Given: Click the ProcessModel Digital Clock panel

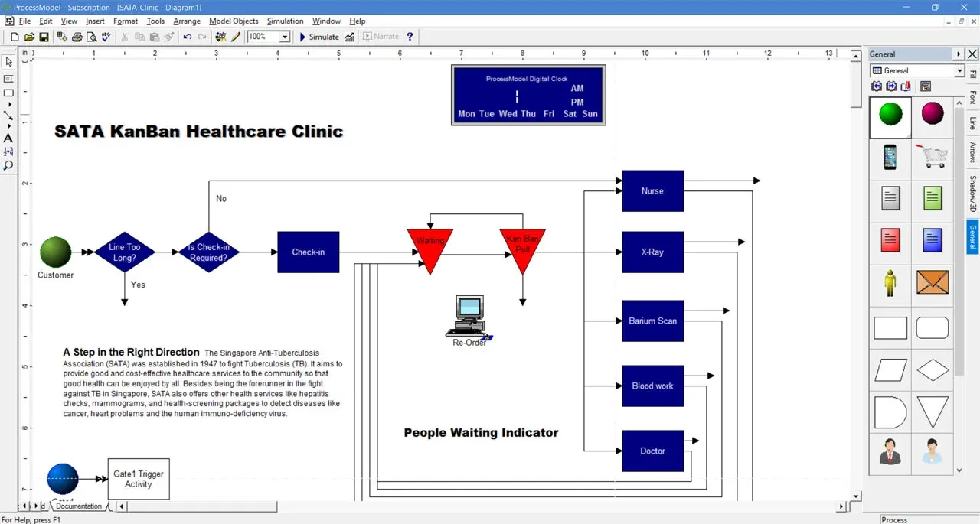Looking at the screenshot, I should (528, 95).
